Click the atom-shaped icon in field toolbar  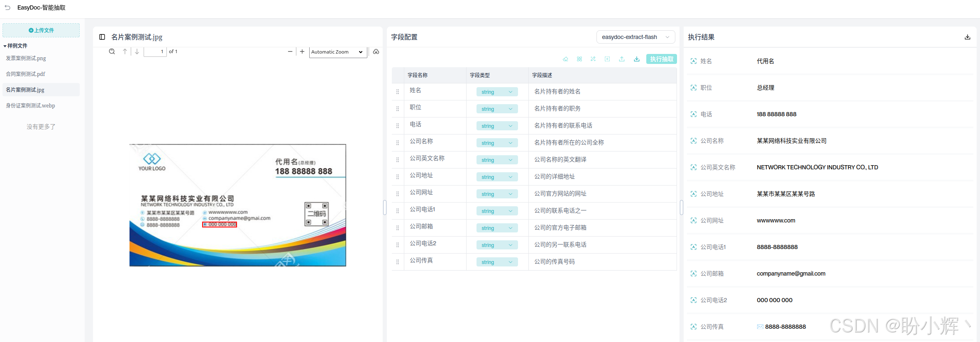[x=579, y=59]
